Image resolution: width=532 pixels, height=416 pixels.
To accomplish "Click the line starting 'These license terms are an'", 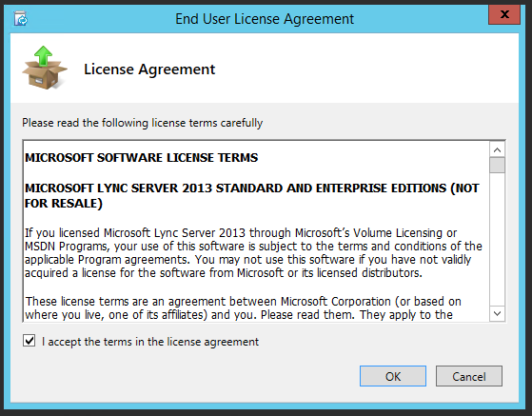I will click(244, 302).
